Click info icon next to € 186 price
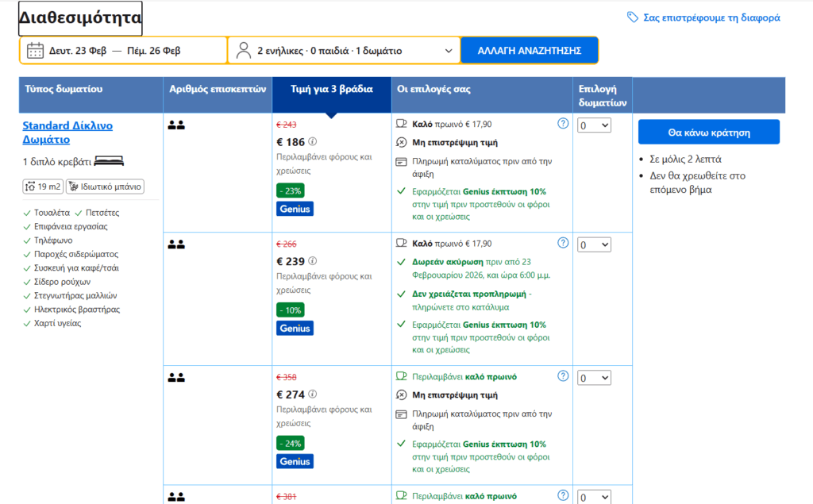Image resolution: width=813 pixels, height=504 pixels. tap(313, 142)
